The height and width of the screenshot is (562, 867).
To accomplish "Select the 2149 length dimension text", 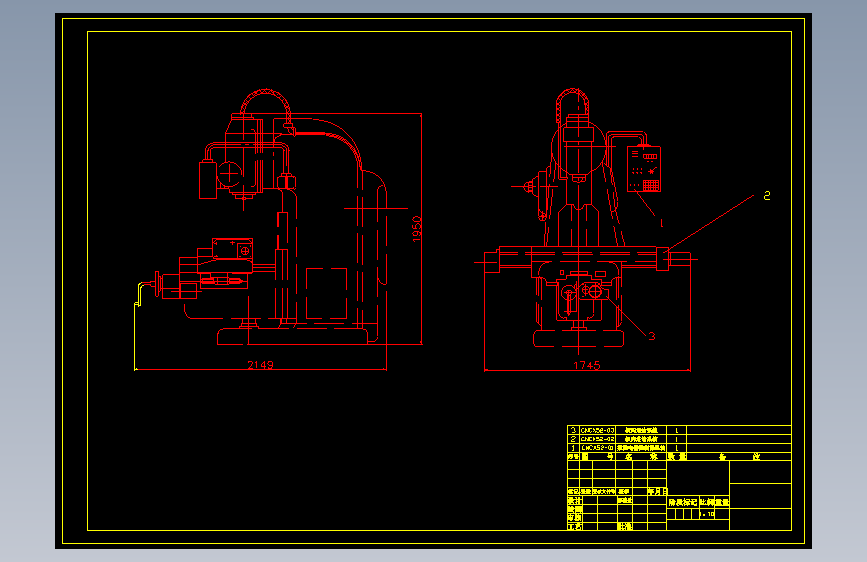I will (260, 365).
